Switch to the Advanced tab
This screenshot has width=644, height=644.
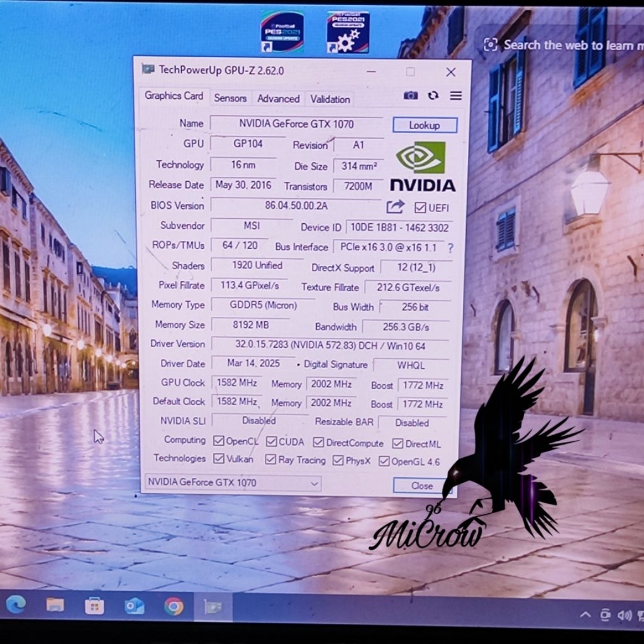pos(278,99)
